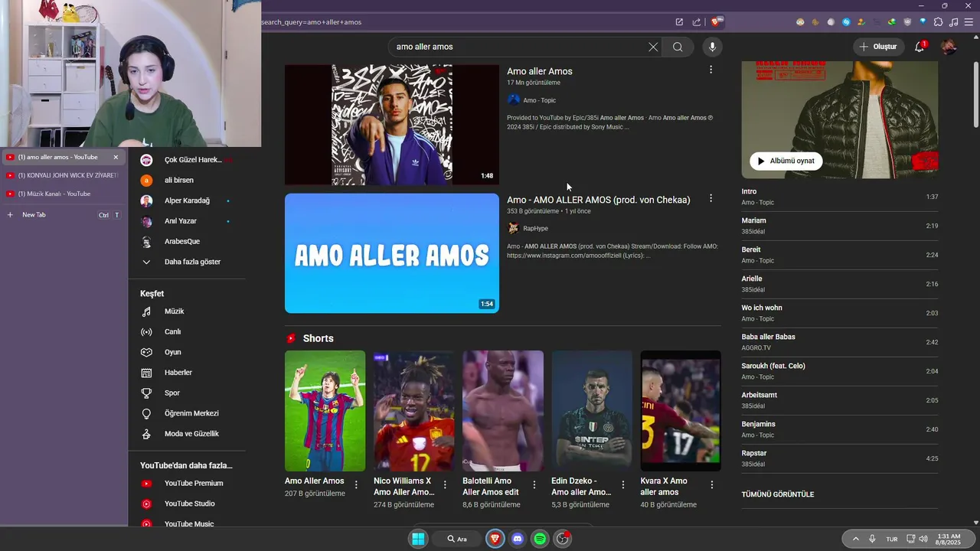Open a New Tab in sidebar
Viewport: 980px width, 551px height.
63,215
